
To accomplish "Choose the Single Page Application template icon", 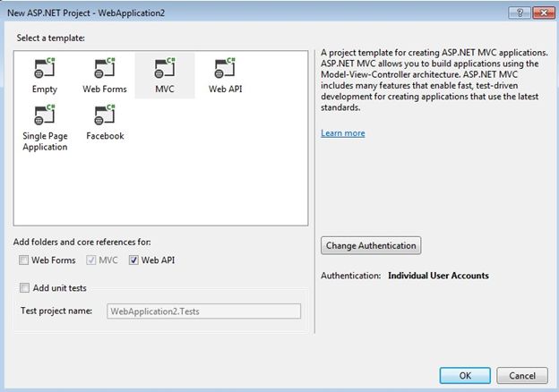I will pos(45,115).
